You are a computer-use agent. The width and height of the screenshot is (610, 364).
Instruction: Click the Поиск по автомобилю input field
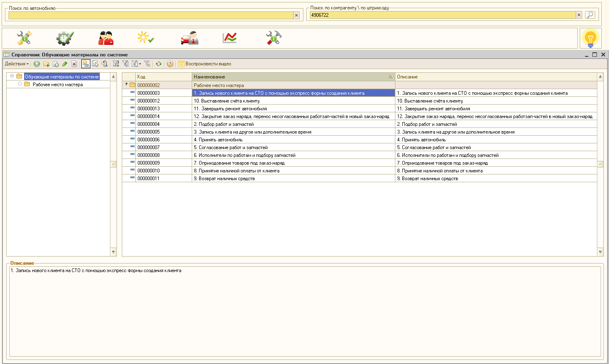click(x=150, y=15)
